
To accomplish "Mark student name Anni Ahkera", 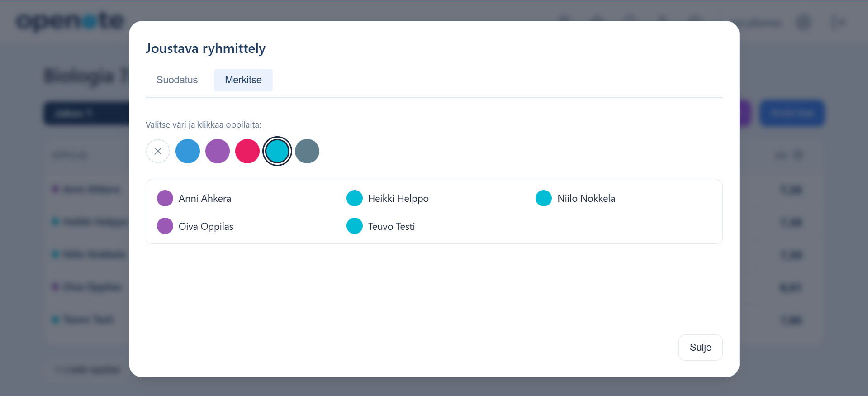I will point(205,199).
